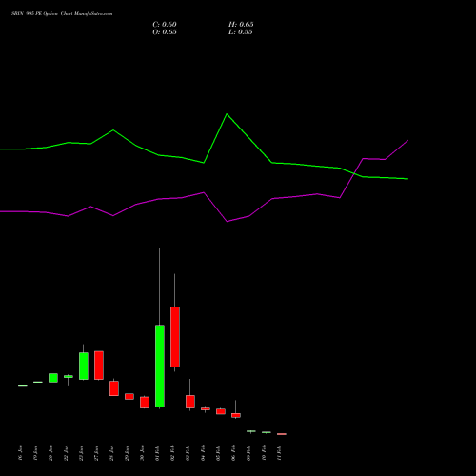Click the '05 Feb' date label
Screen dimensions: 476x476
(219, 453)
